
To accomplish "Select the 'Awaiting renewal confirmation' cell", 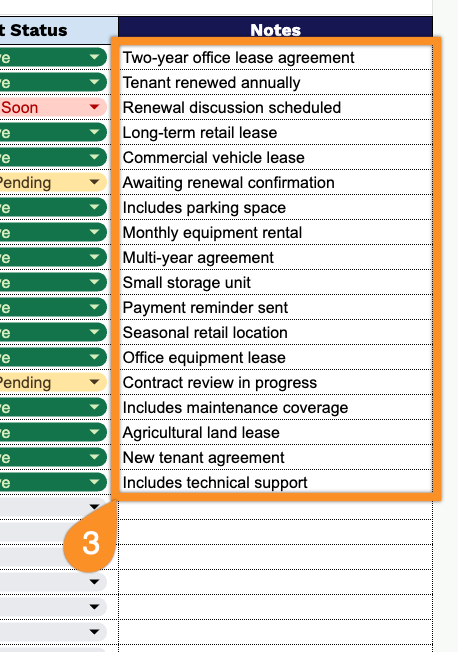I will (275, 182).
